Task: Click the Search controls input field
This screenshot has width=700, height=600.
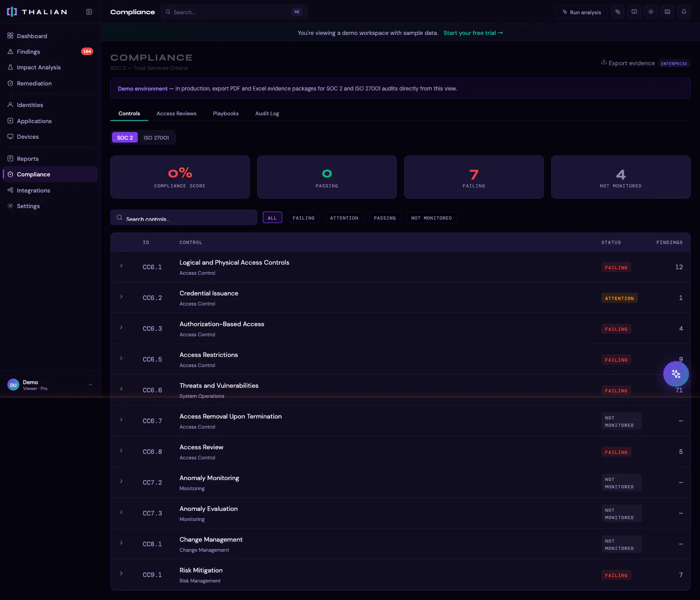Action: pyautogui.click(x=184, y=218)
